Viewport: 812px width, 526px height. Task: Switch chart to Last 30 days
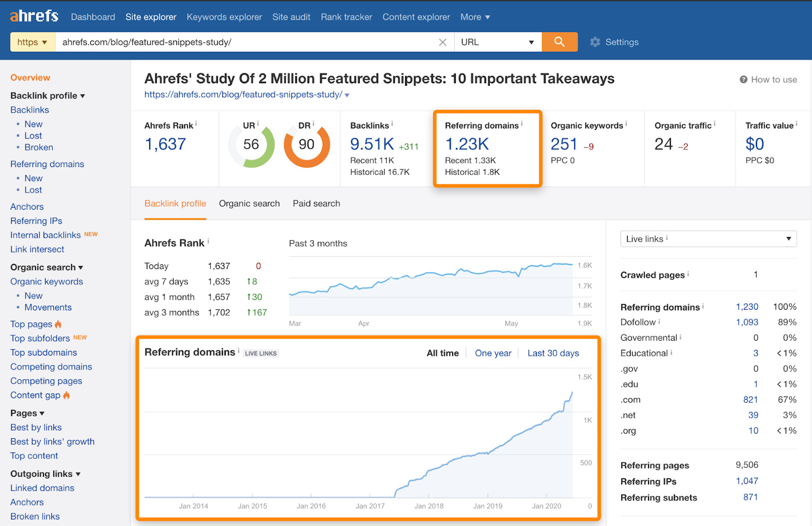(553, 353)
